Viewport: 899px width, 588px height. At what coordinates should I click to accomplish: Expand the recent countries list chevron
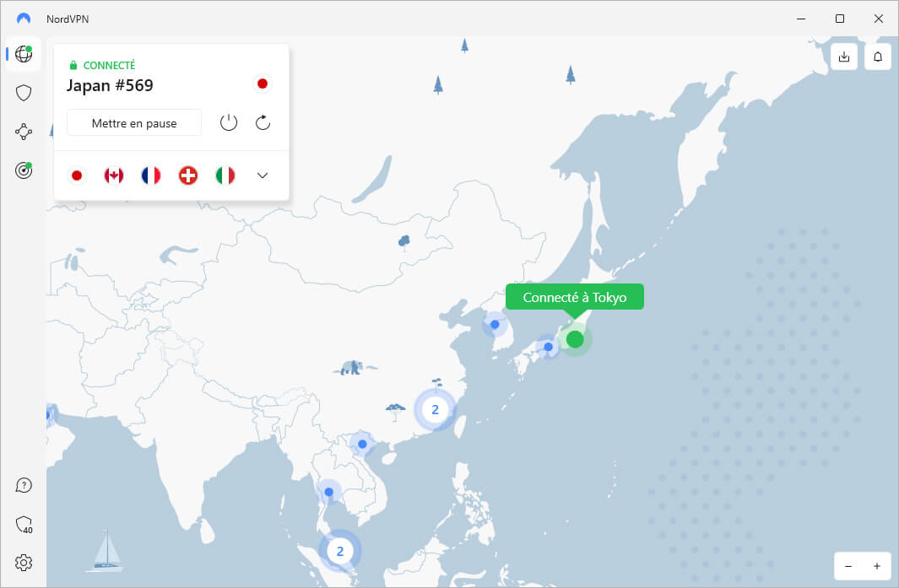(x=262, y=175)
